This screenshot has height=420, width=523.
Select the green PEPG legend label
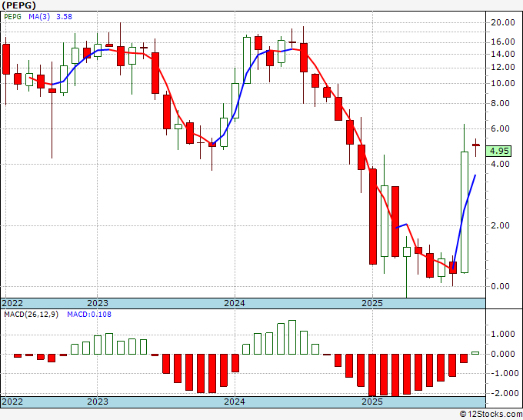[x=12, y=17]
